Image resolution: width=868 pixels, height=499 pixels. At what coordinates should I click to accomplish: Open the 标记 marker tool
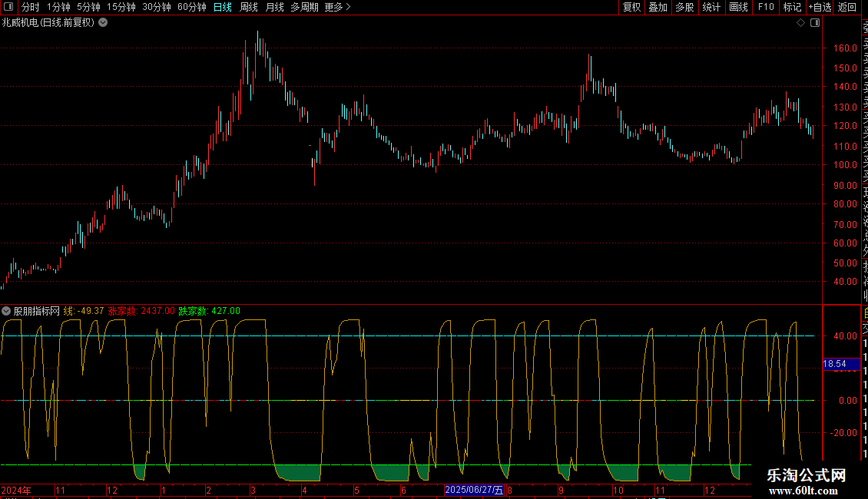(x=791, y=7)
